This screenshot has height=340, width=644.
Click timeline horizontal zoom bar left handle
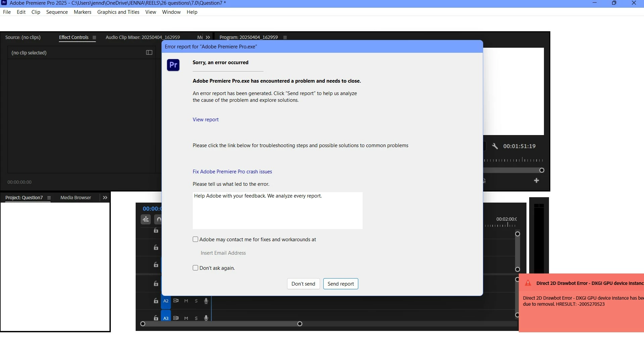(143, 324)
